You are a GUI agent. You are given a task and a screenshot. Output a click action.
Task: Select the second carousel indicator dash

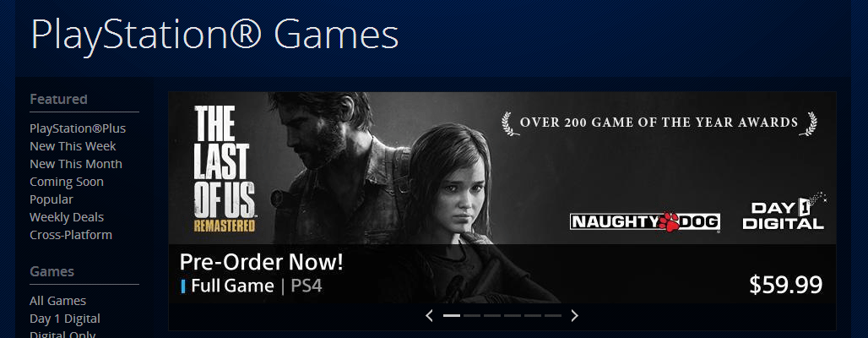pos(472,315)
